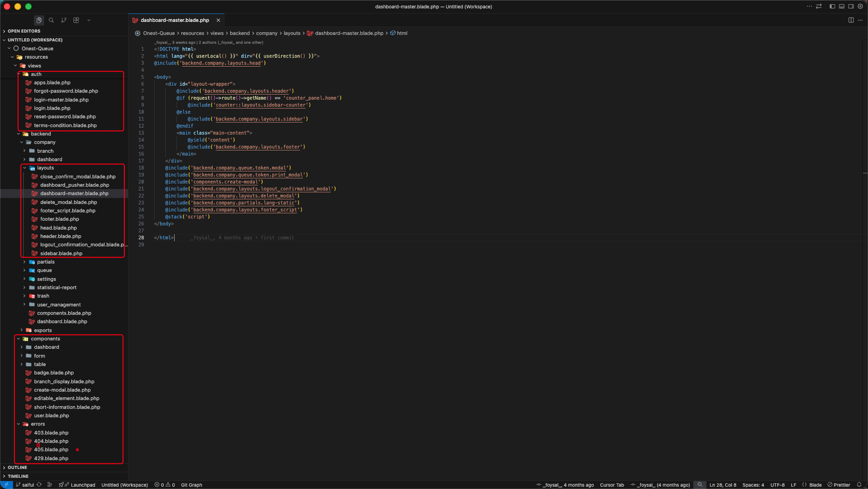Viewport: 868px width, 489px height.
Task: Collapse the auth folder
Action: [x=36, y=74]
